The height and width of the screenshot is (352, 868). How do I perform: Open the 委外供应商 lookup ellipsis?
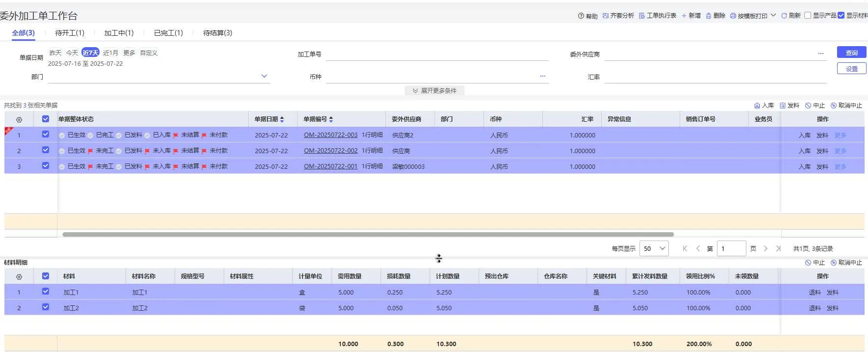pyautogui.click(x=821, y=54)
